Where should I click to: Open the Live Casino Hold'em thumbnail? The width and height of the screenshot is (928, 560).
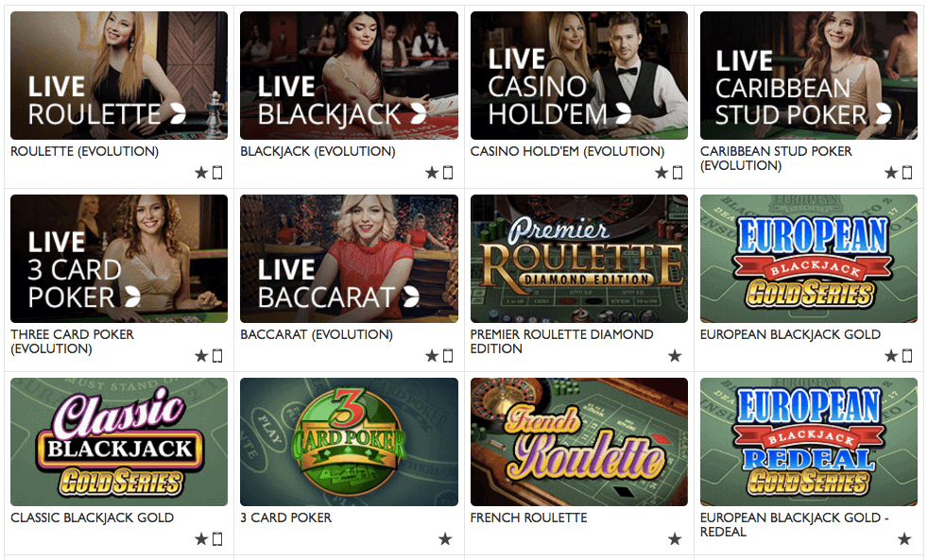pos(578,76)
